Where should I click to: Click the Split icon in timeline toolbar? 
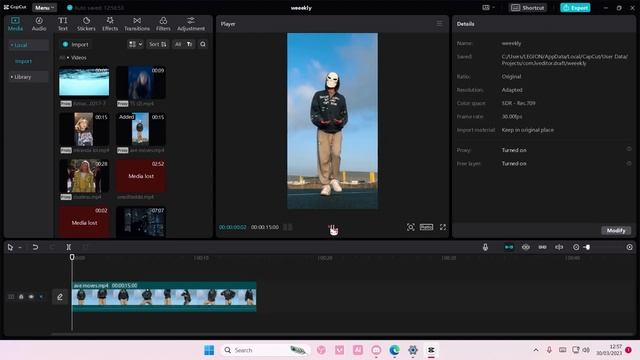click(69, 247)
